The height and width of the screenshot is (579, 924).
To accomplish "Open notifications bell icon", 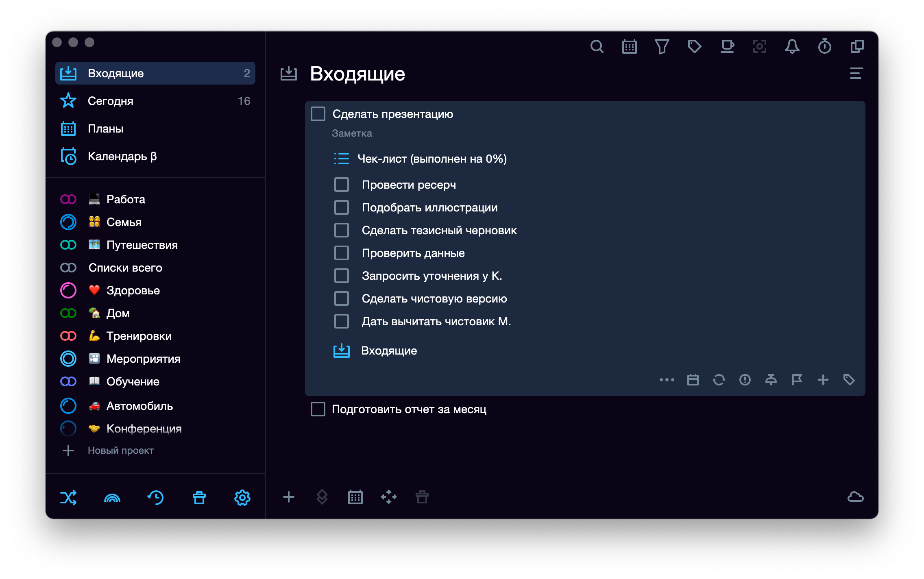I will [792, 47].
